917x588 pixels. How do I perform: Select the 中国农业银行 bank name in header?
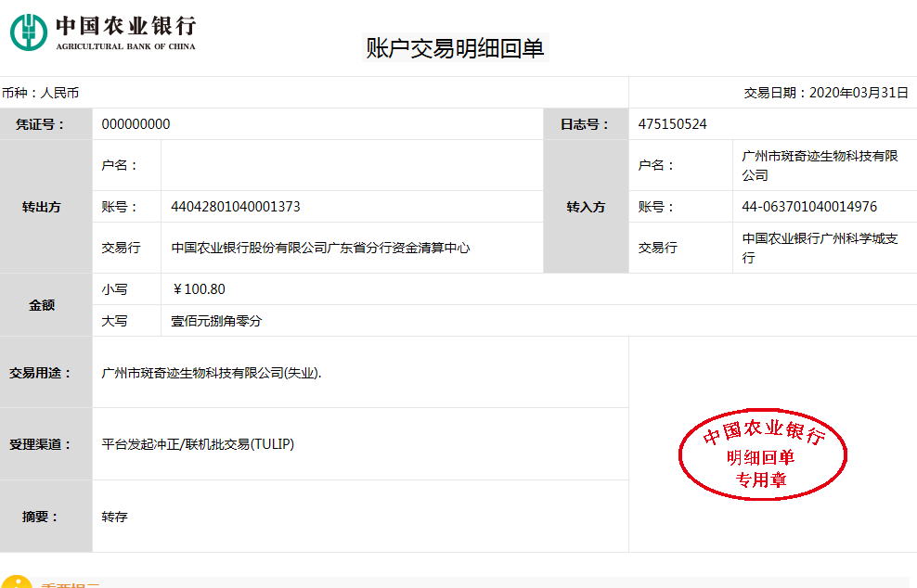[125, 26]
